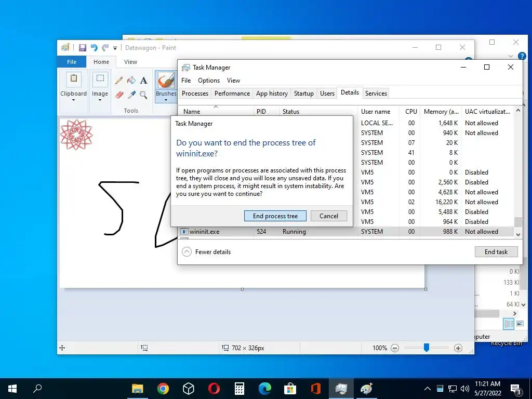Click Cancel in the Task Manager dialog

click(x=329, y=216)
